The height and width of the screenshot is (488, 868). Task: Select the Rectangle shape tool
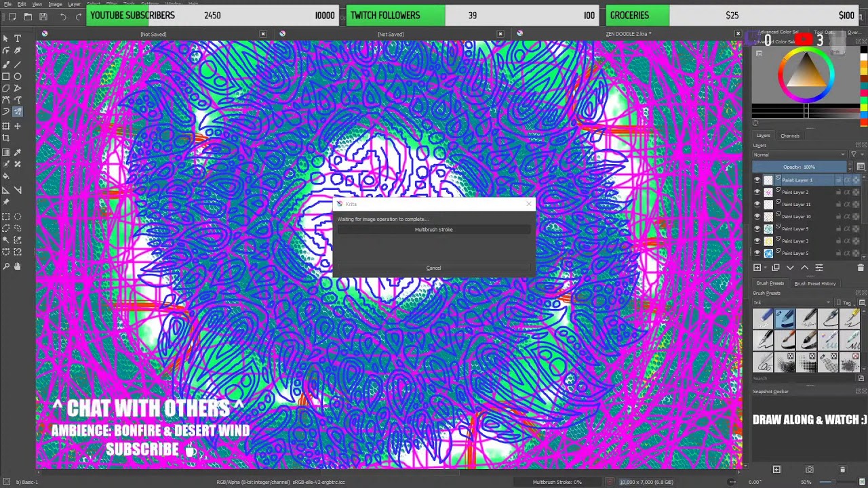(x=6, y=77)
